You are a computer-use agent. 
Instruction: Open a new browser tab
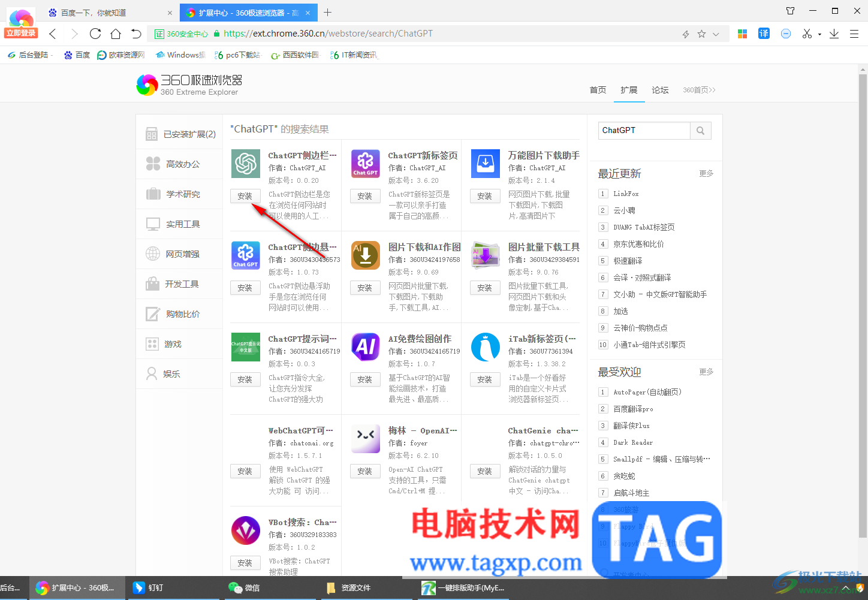point(327,12)
